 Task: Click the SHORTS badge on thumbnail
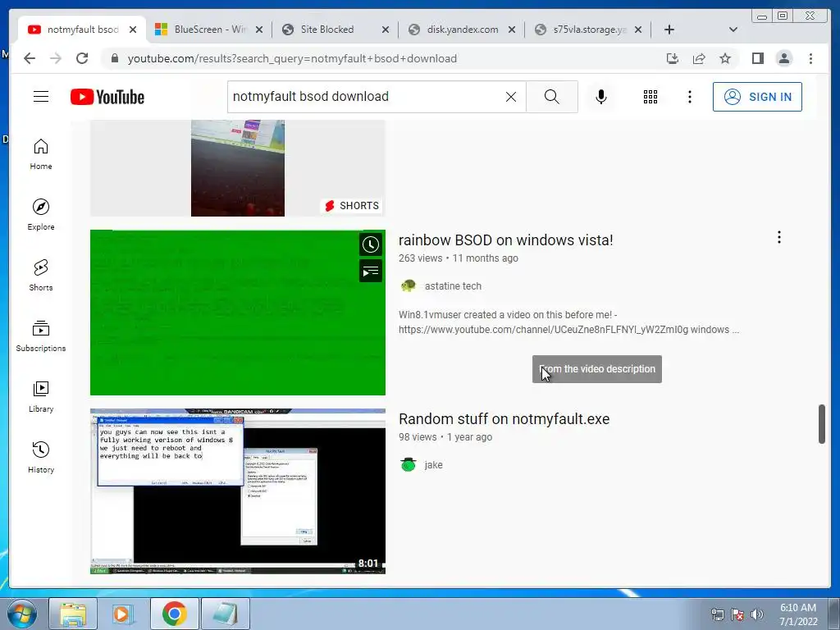click(352, 206)
